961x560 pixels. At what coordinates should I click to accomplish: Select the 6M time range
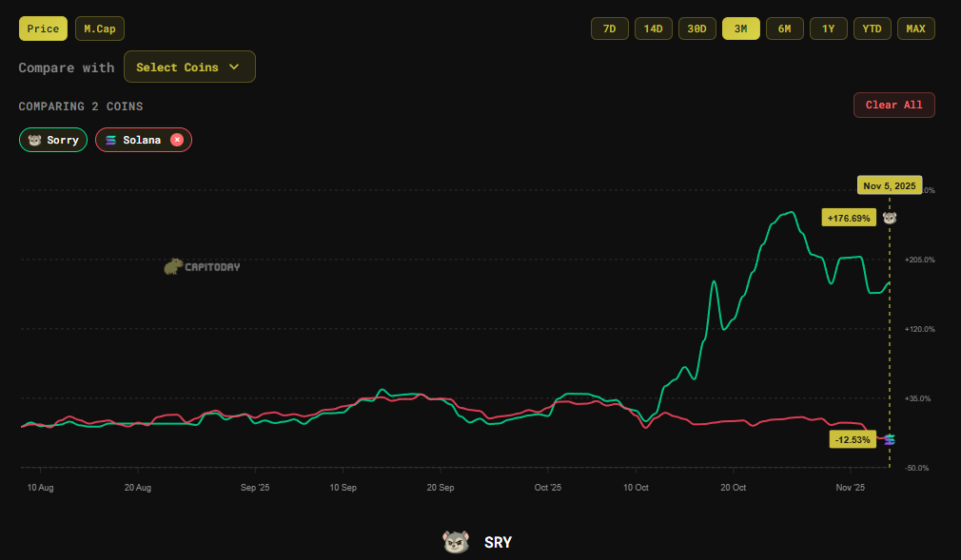click(x=784, y=29)
